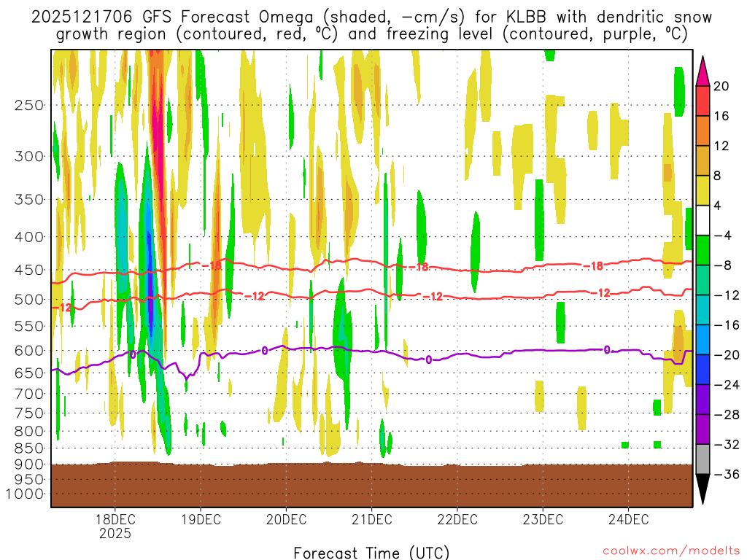This screenshot has height=560, width=747.
Task: Click the legend value label 20
Action: pyautogui.click(x=721, y=86)
